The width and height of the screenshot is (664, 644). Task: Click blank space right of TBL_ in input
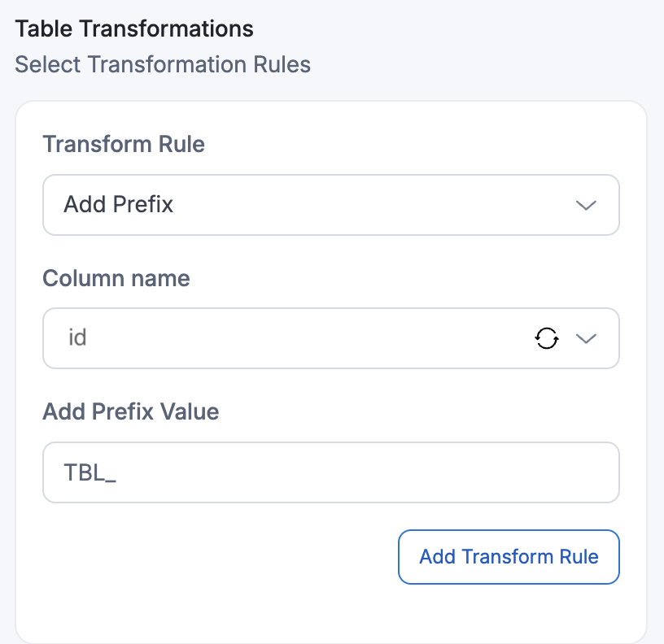click(366, 472)
